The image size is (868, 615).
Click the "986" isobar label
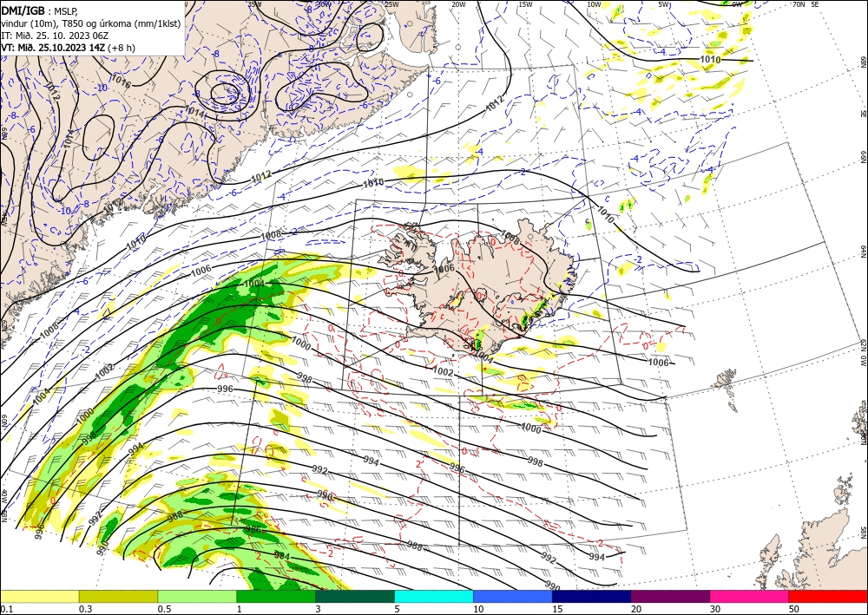pyautogui.click(x=253, y=529)
